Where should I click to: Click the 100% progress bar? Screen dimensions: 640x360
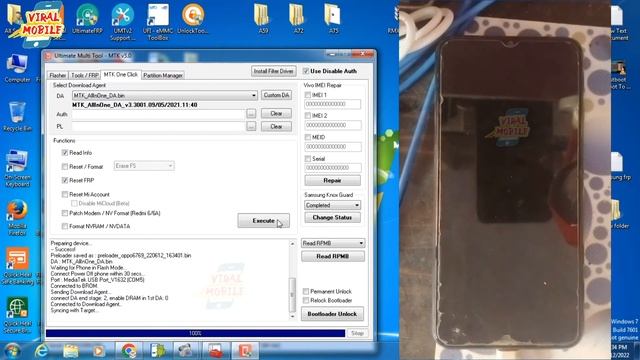[195, 333]
